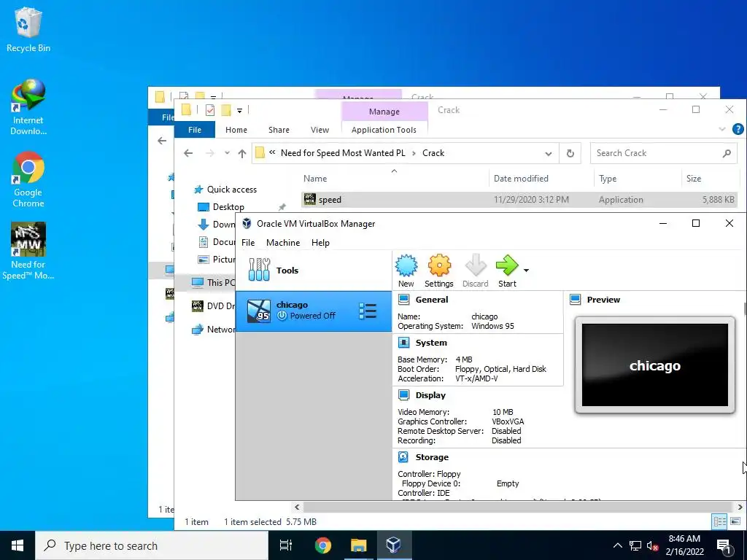
Task: Open VirtualBox Help menu
Action: pyautogui.click(x=320, y=243)
